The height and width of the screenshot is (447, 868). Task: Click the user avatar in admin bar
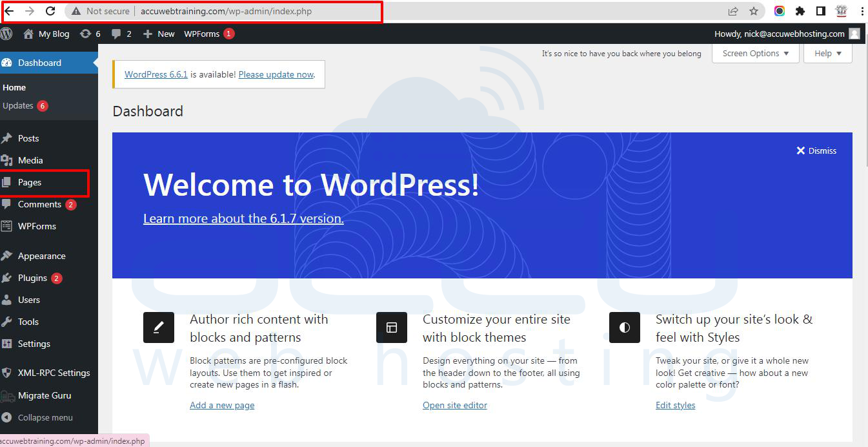coord(854,34)
